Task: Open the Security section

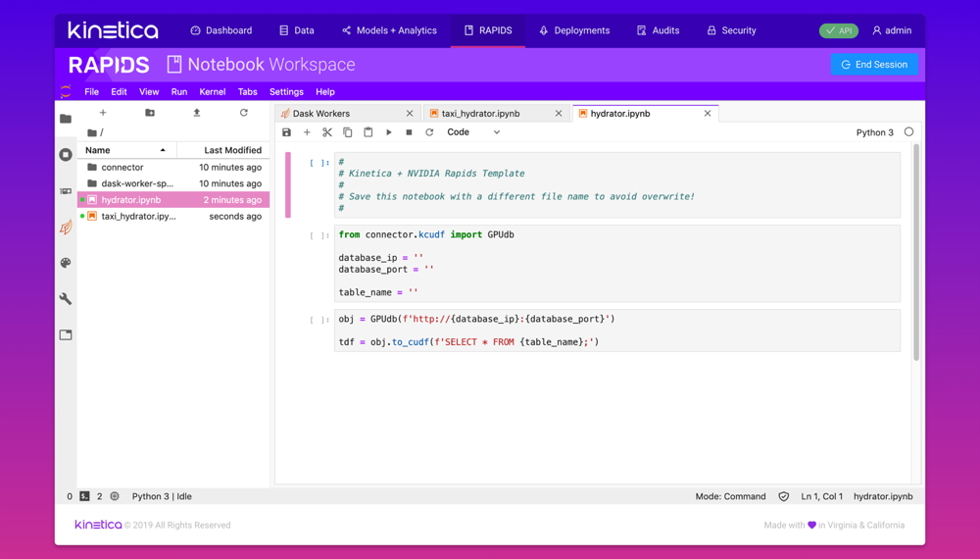Action: [731, 30]
